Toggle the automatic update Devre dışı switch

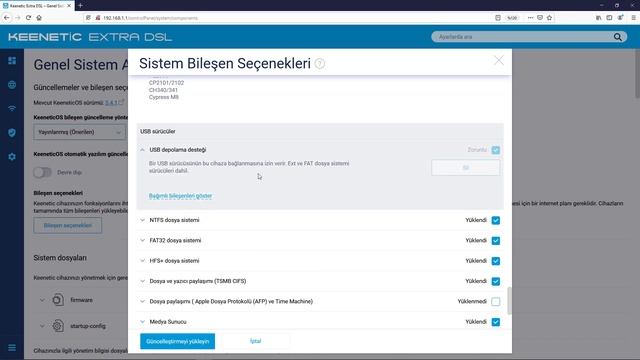coord(42,172)
